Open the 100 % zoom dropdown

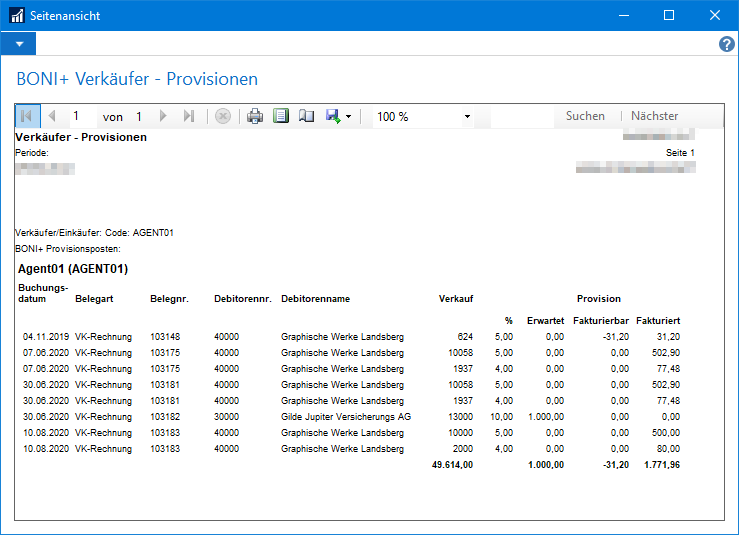click(422, 116)
